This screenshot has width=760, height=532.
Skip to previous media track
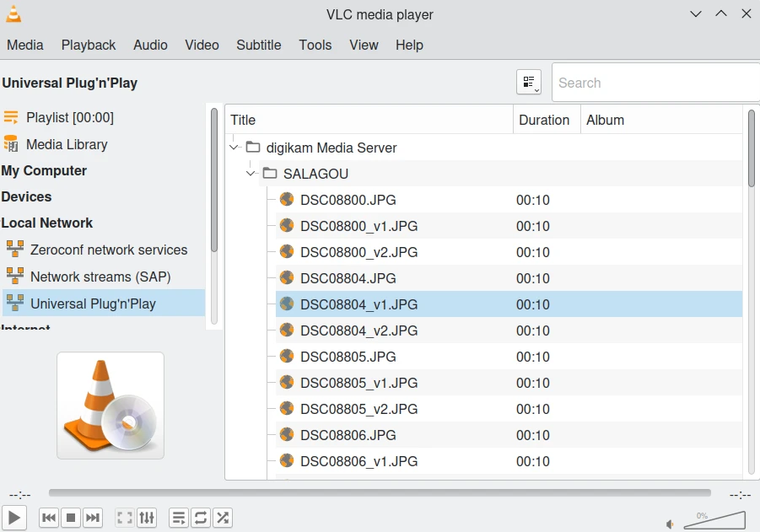tap(49, 518)
